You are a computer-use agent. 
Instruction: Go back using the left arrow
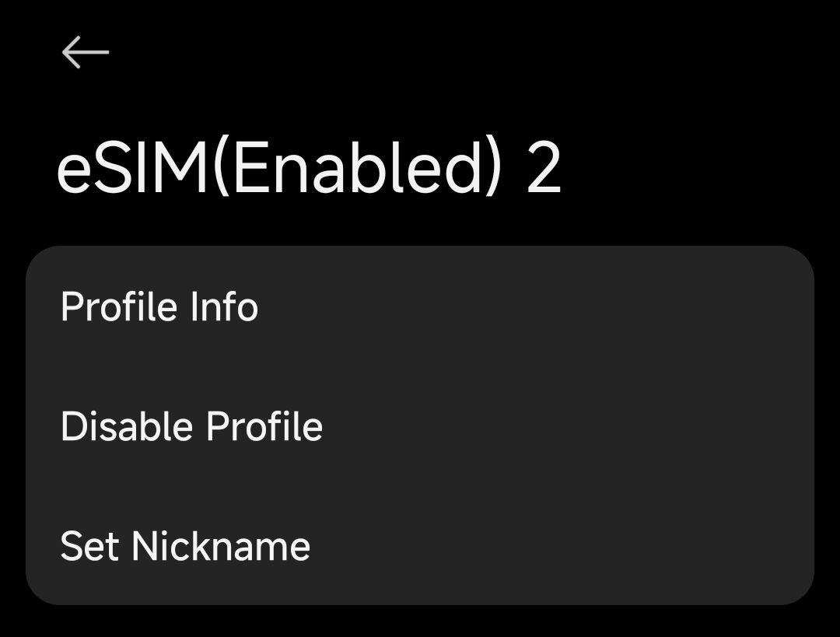pyautogui.click(x=85, y=53)
